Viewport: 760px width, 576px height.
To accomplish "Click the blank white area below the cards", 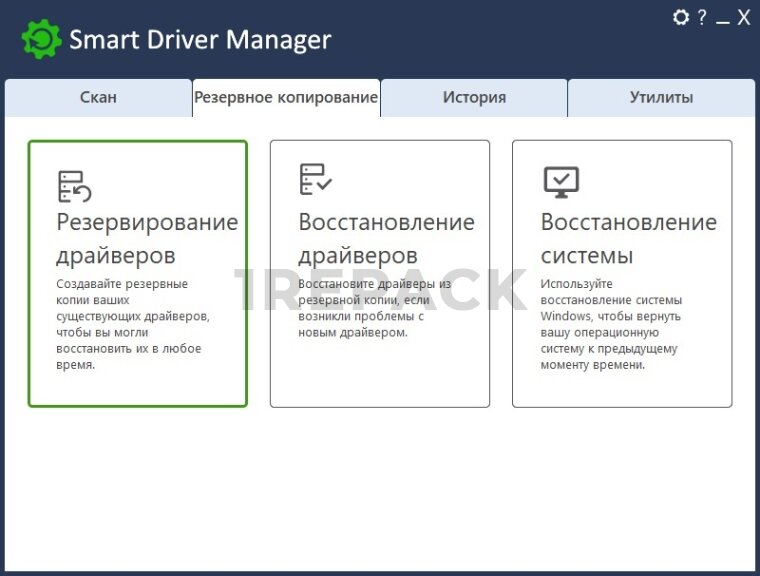I will 380,490.
